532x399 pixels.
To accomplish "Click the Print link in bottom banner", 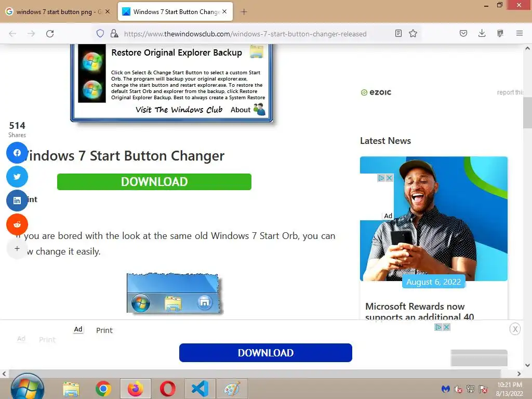I will pyautogui.click(x=104, y=330).
